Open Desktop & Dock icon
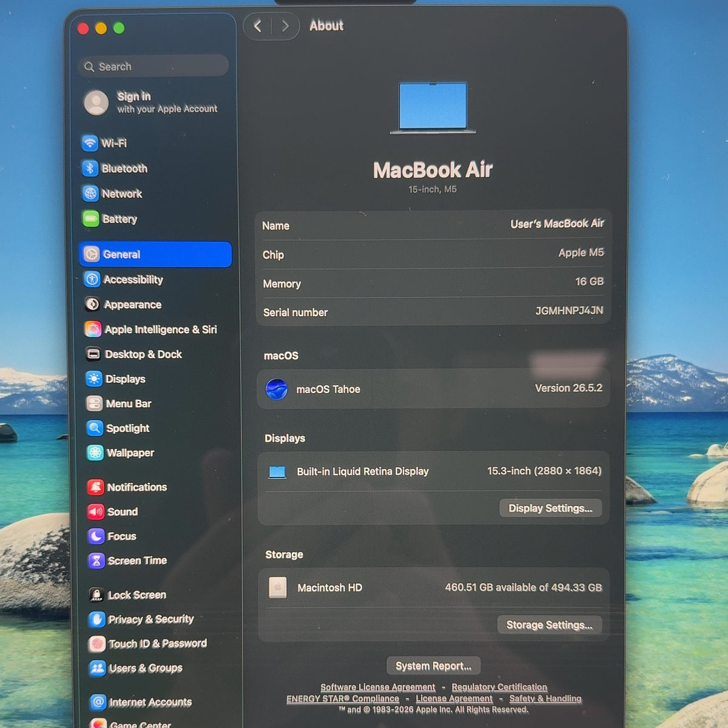 tap(93, 354)
